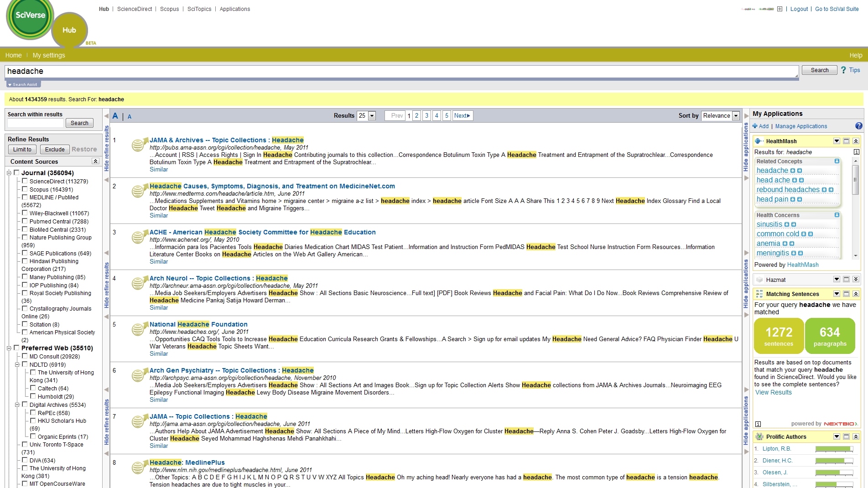Maximize the Prolific Authors gadget window icon
The image size is (868, 488).
tap(846, 436)
